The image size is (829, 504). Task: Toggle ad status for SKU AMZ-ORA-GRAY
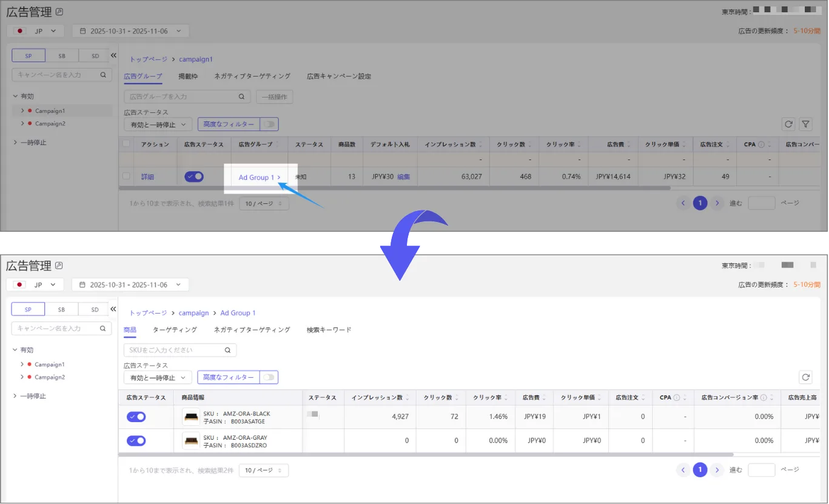tap(136, 441)
